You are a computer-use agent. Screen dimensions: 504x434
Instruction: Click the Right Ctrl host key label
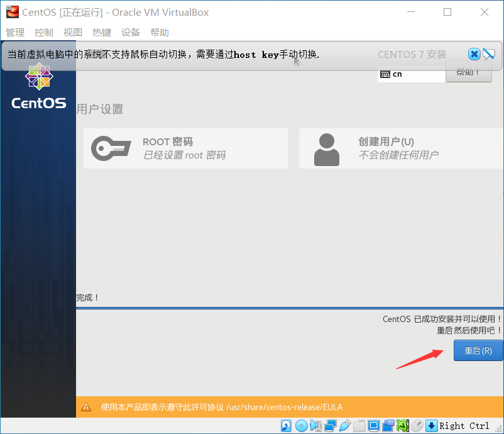(464, 426)
